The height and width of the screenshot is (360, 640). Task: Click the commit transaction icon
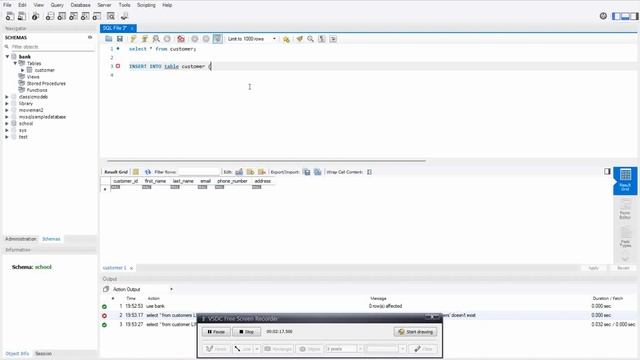(x=195, y=39)
